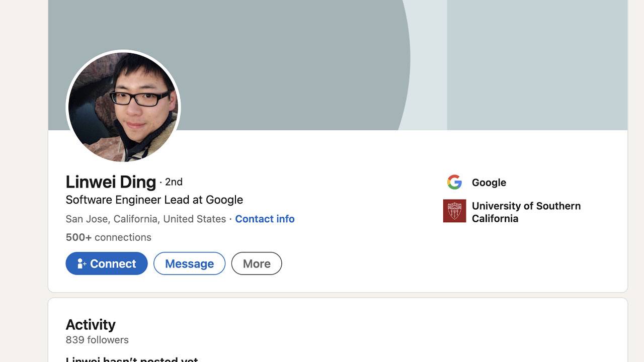Open the Contact info overlay
The width and height of the screenshot is (644, 362).
(x=265, y=219)
